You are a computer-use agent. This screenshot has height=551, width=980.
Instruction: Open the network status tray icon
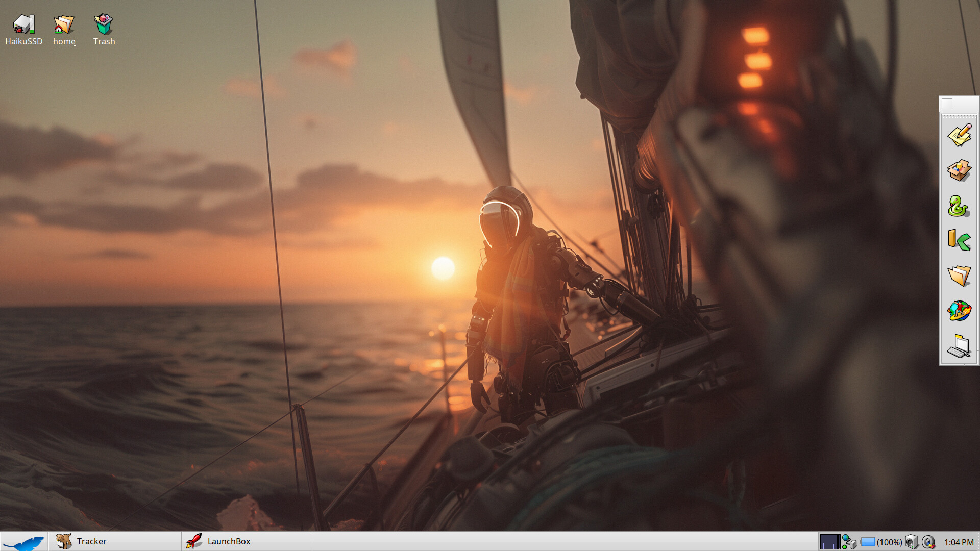pyautogui.click(x=849, y=542)
